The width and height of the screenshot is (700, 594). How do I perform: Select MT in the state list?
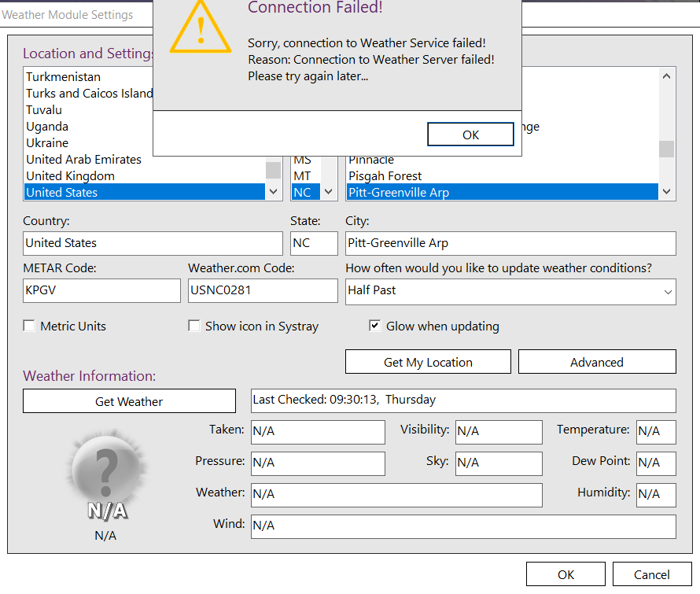[x=302, y=175]
